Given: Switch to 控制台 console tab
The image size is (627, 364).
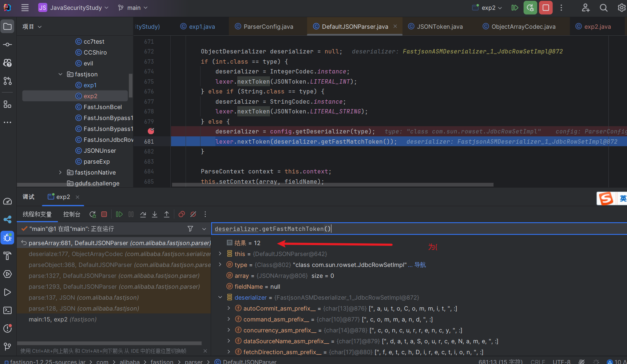Looking at the screenshot, I should pos(72,214).
